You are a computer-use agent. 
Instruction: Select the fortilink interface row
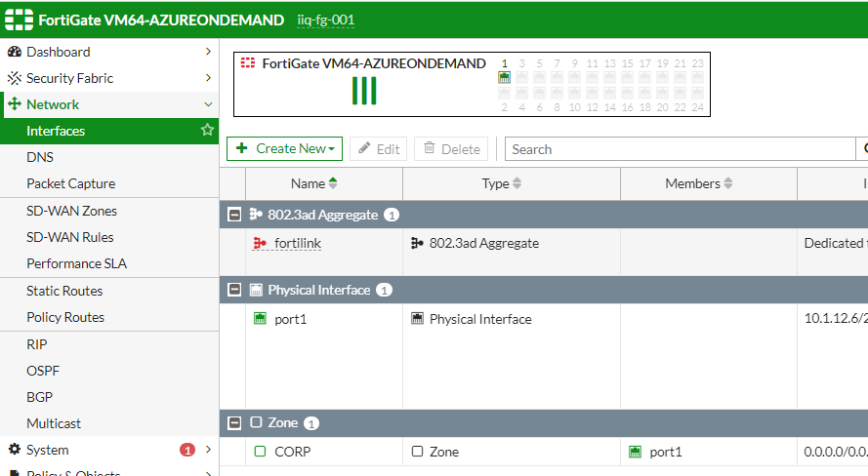pos(544,252)
